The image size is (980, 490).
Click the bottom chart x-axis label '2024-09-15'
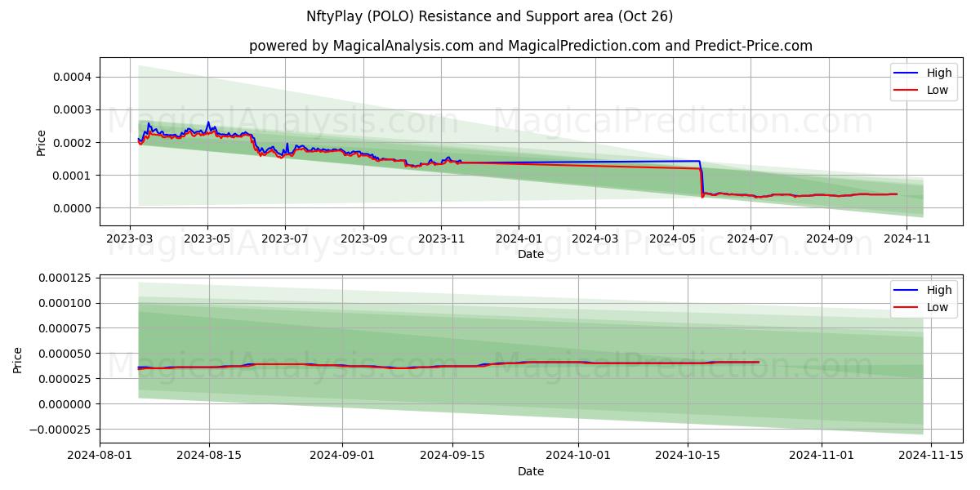pyautogui.click(x=451, y=456)
